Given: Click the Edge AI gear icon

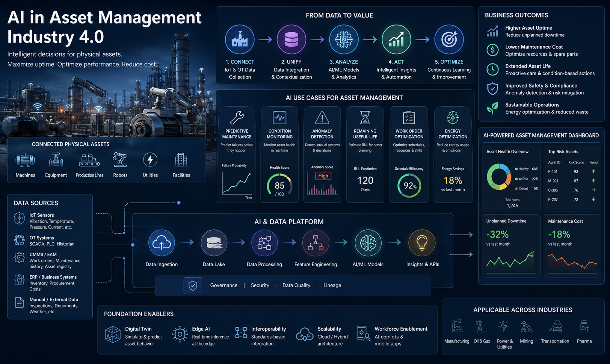Looking at the screenshot, I should tap(180, 334).
